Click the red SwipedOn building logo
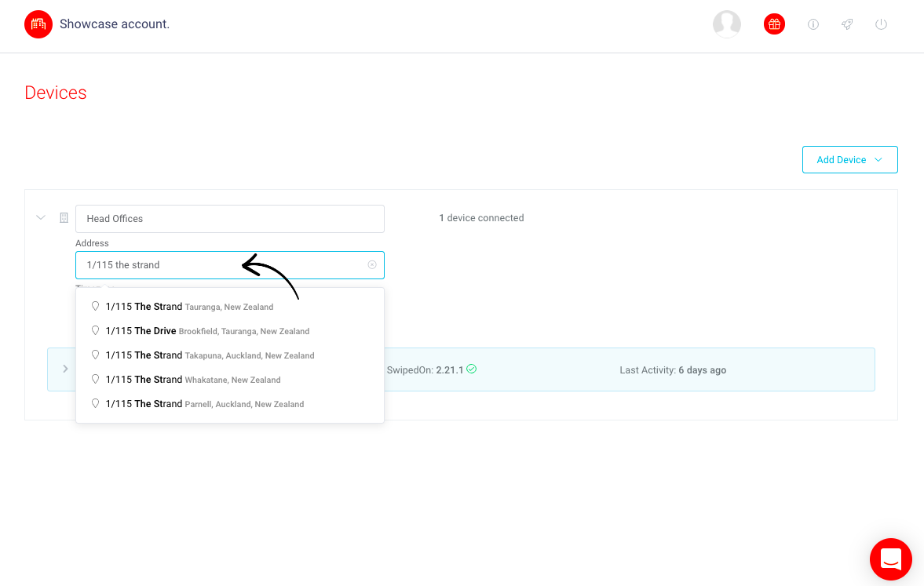 [38, 24]
